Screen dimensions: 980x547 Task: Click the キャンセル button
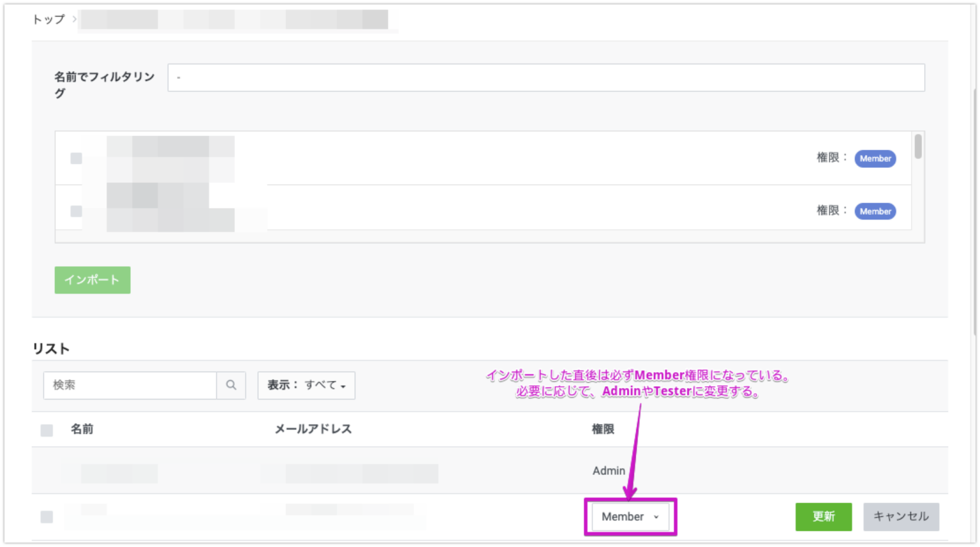[x=901, y=517]
